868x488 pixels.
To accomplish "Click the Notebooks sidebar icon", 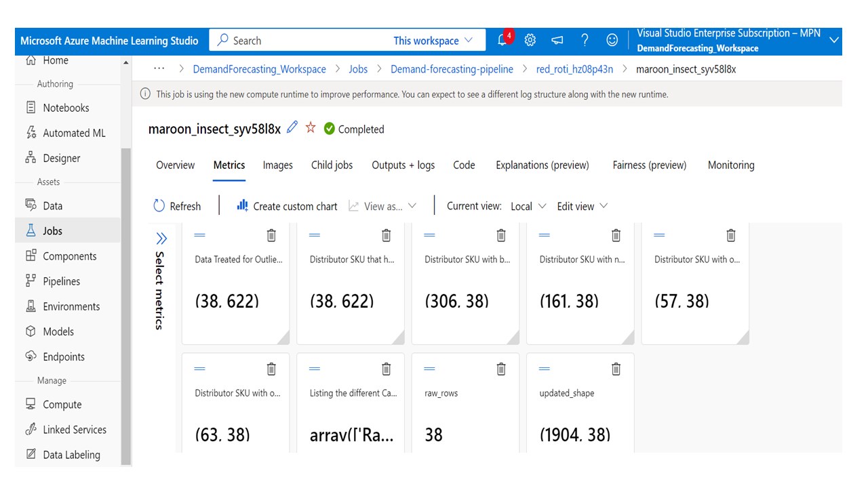I will pos(31,107).
